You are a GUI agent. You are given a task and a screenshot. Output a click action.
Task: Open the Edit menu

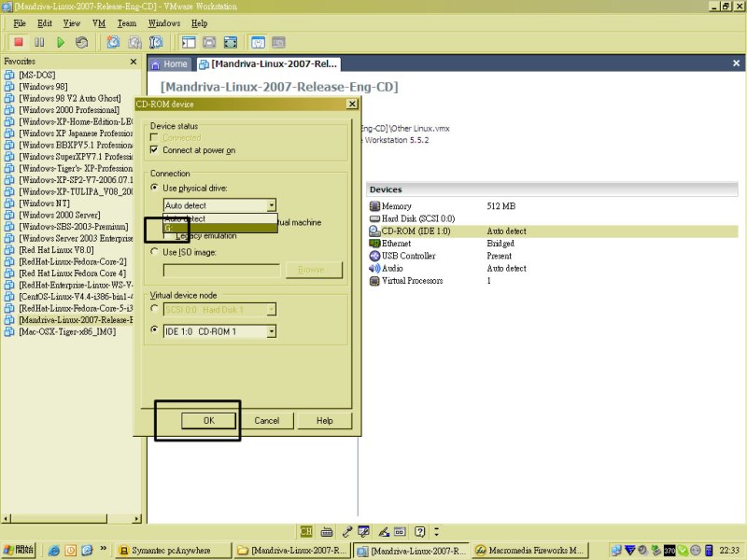point(45,23)
